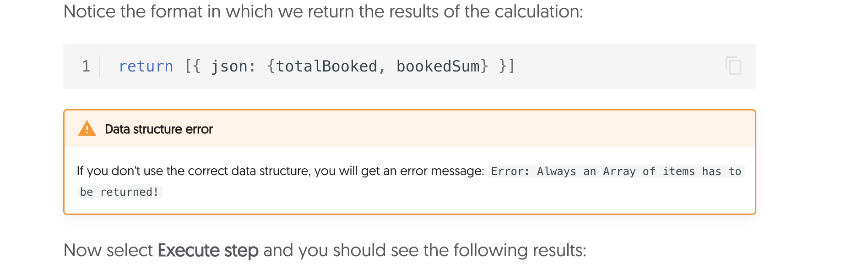Screen dimensions: 868x264
Task: Click the 'be returned!' inline code
Action: [119, 192]
